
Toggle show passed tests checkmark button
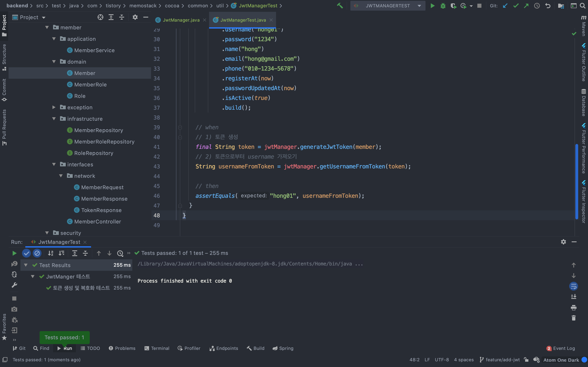pos(26,253)
